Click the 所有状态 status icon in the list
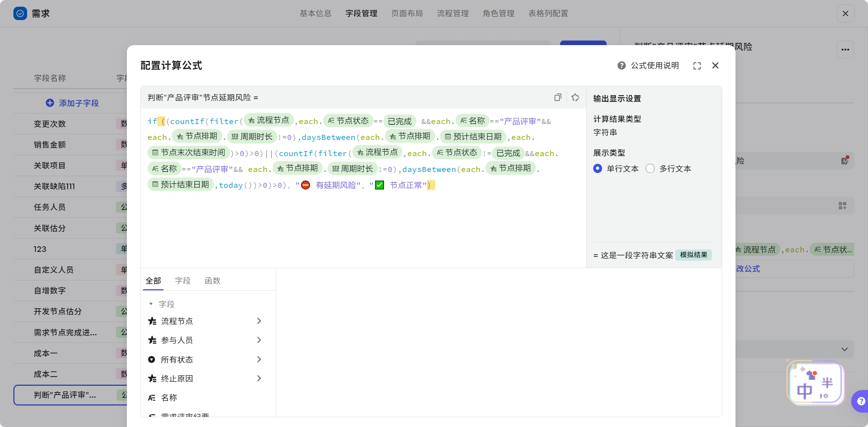 [x=151, y=359]
